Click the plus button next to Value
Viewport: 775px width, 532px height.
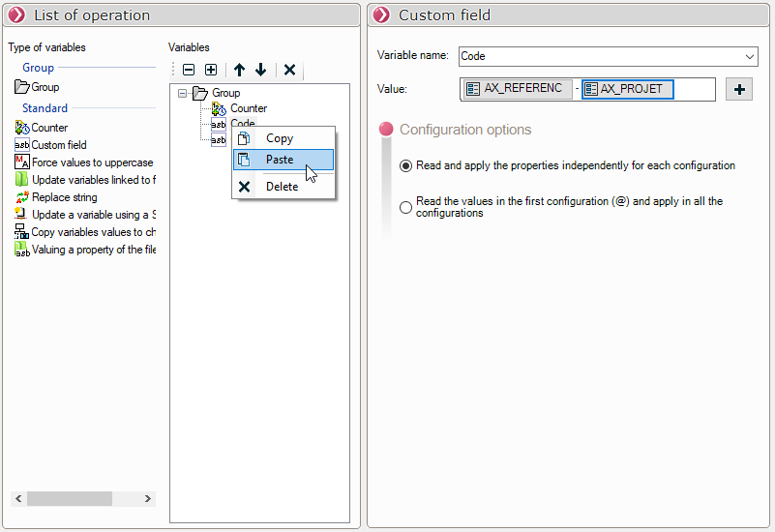click(x=738, y=89)
